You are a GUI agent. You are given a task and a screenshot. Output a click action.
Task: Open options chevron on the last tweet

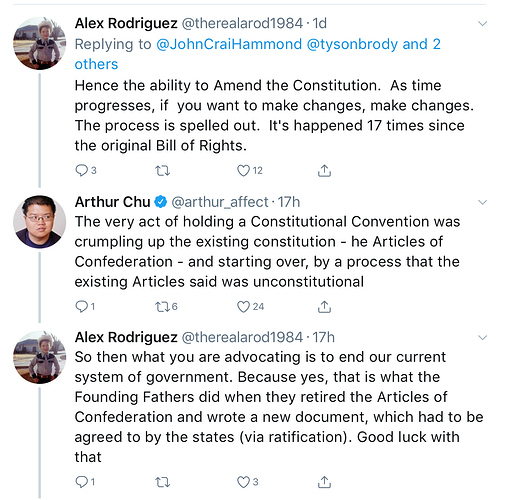point(482,337)
